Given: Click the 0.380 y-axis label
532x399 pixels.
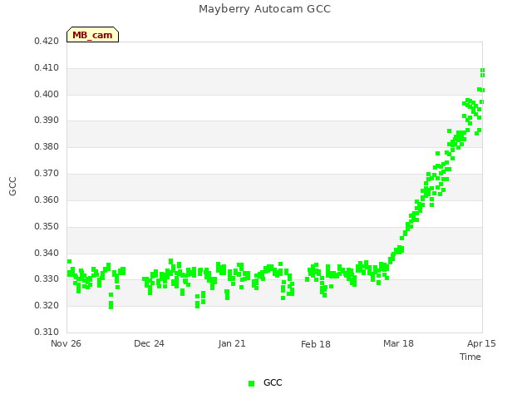Looking at the screenshot, I should click(x=47, y=146).
